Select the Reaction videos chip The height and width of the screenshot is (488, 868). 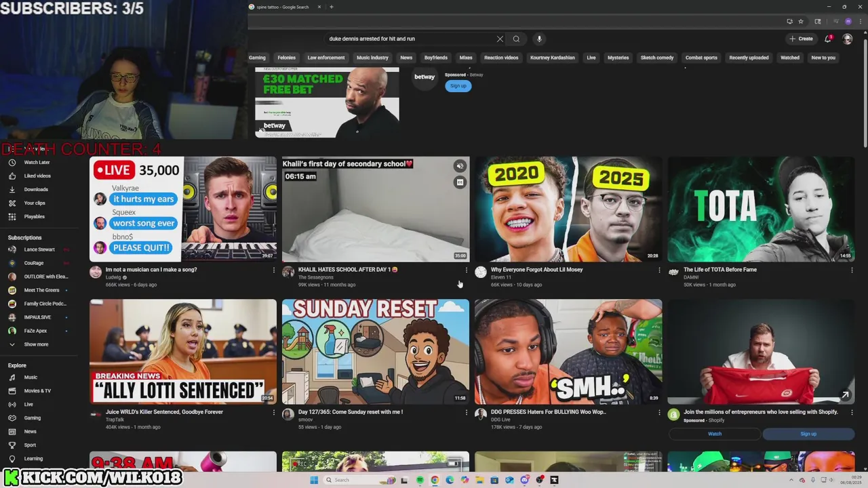coord(501,58)
